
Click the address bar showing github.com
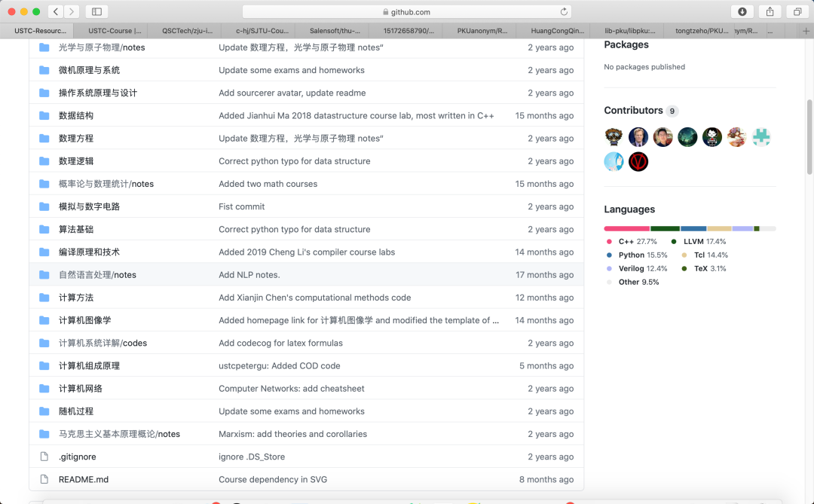[x=407, y=11]
